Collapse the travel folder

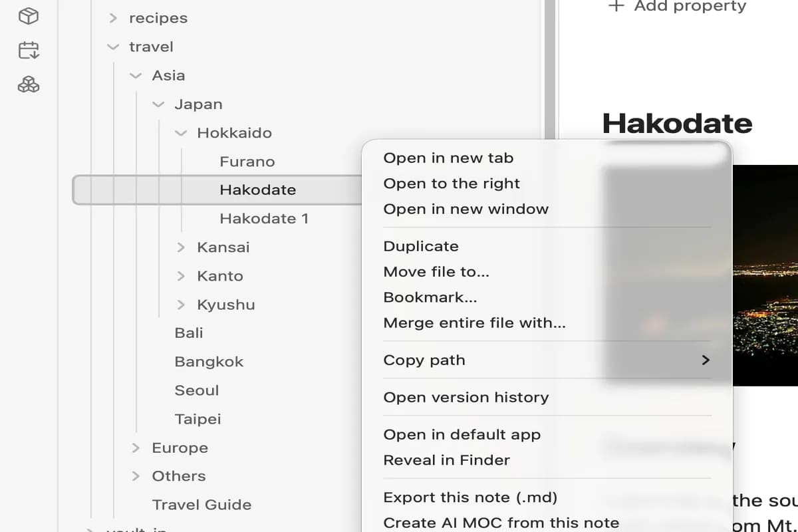click(112, 47)
